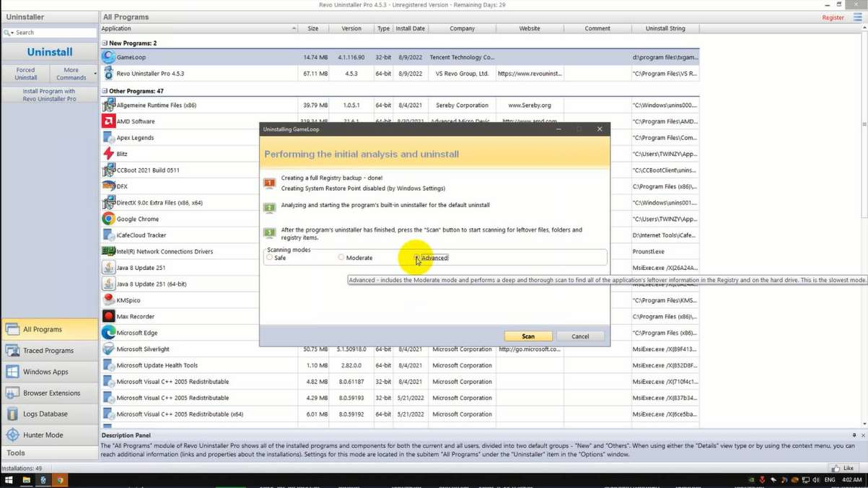868x488 pixels.
Task: Select the Advanced scanning mode
Action: [417, 258]
